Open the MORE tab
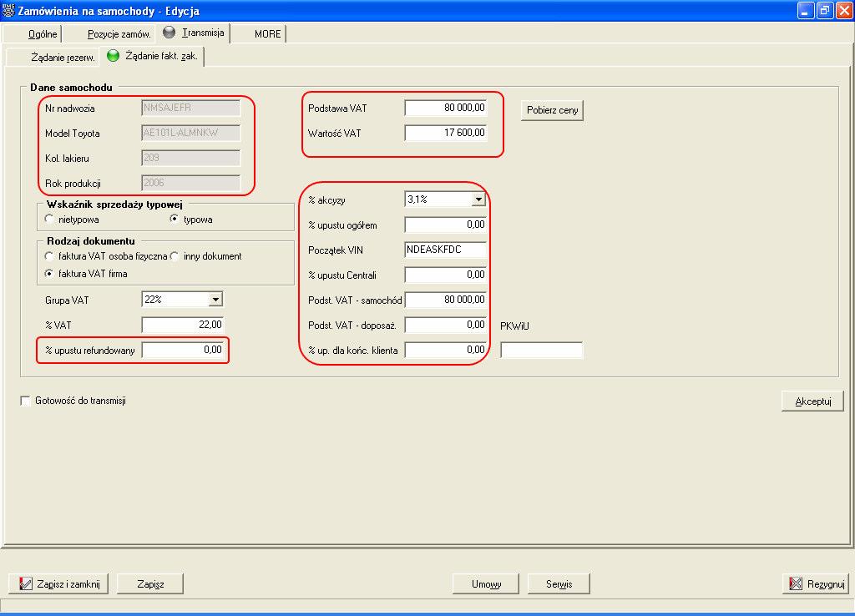Viewport: 855px width, 616px height. (259, 33)
